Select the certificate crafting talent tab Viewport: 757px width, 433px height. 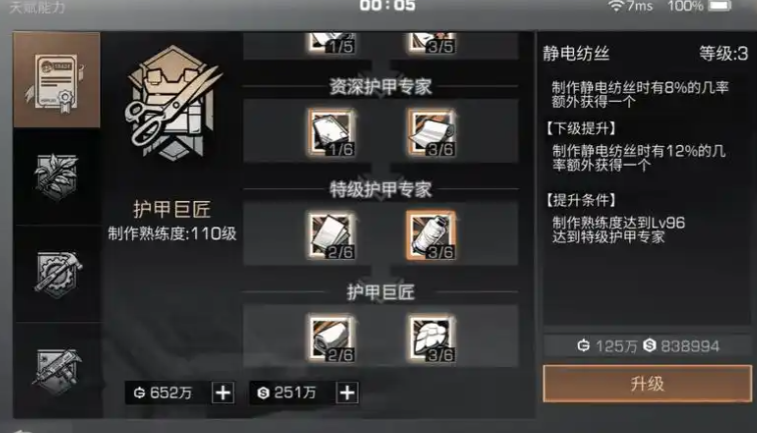point(56,80)
